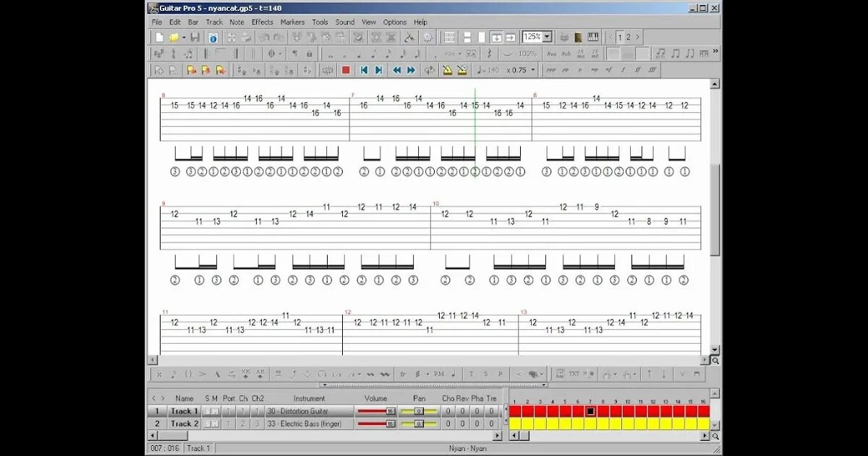Select the pianississimo ppp dynamic icon
Image resolution: width=868 pixels, height=456 pixels.
click(551, 70)
